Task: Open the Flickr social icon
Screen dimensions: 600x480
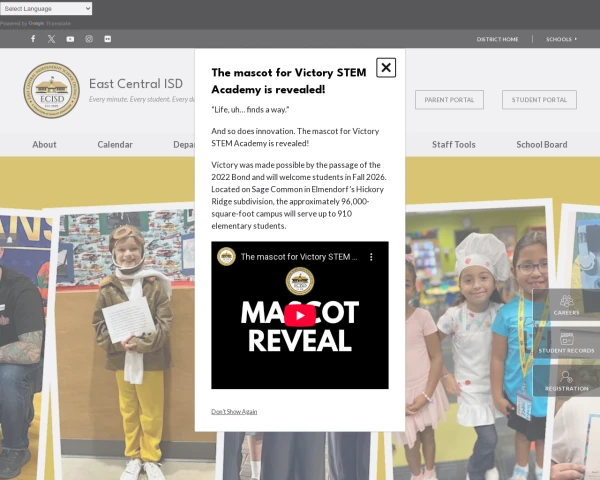Action: [x=108, y=39]
